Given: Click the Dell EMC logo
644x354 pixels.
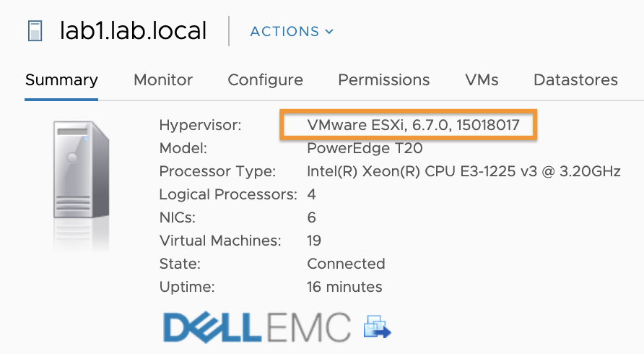Looking at the screenshot, I should click(257, 328).
